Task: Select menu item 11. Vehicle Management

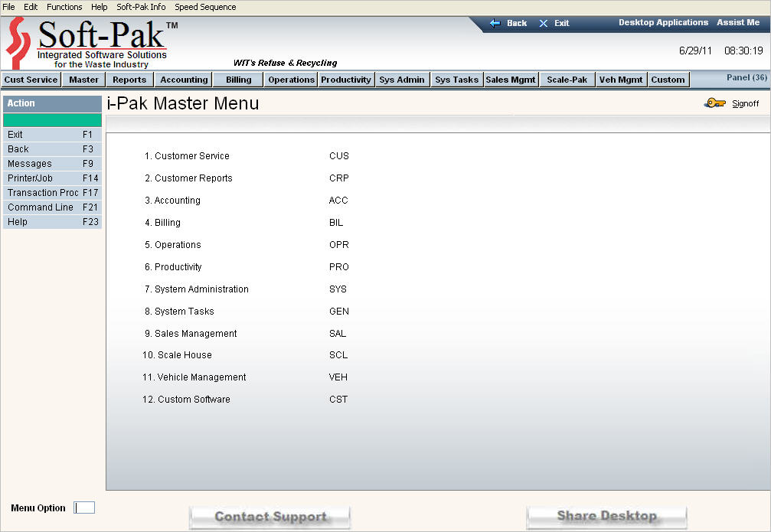Action: tap(194, 377)
